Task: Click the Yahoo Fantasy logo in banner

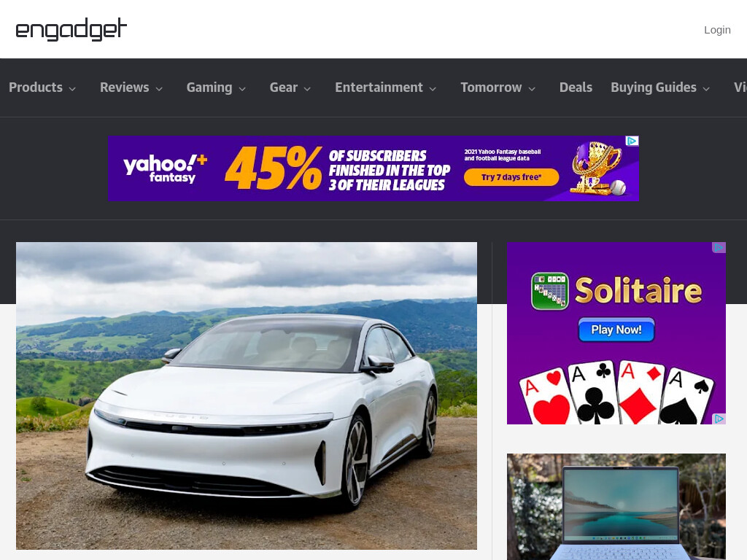Action: (166, 168)
